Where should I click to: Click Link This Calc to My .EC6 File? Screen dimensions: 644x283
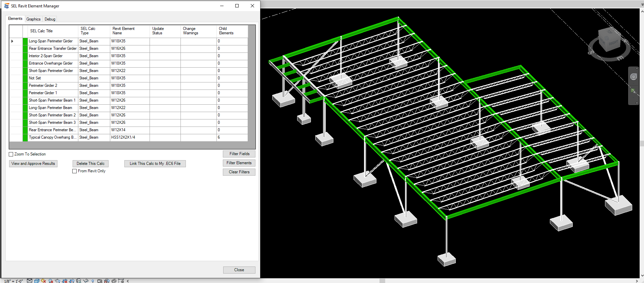tap(155, 164)
